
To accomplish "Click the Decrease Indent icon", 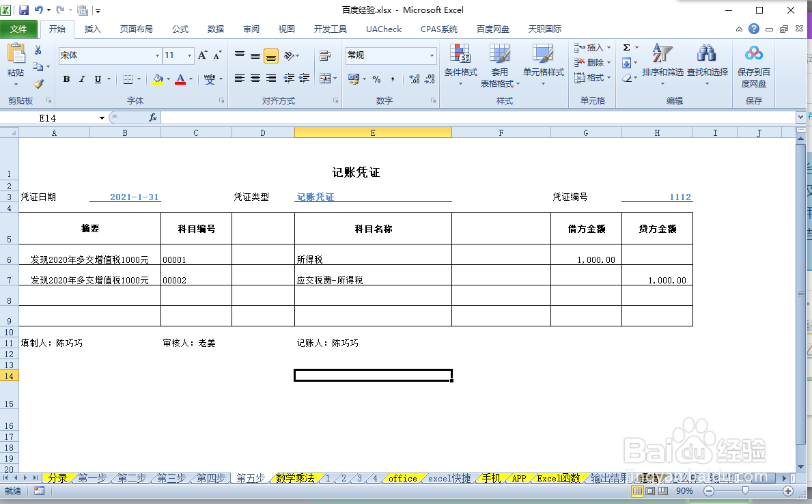I will click(x=289, y=79).
